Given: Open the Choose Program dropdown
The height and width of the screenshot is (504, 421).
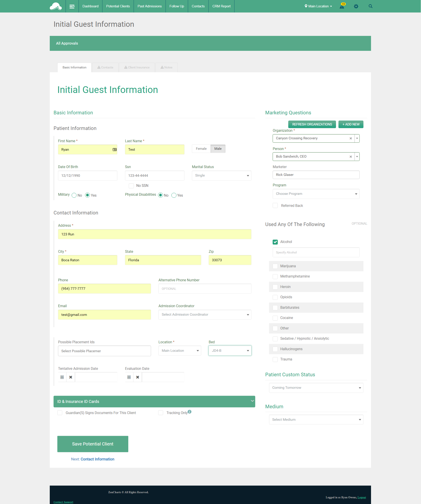Looking at the screenshot, I should point(316,194).
